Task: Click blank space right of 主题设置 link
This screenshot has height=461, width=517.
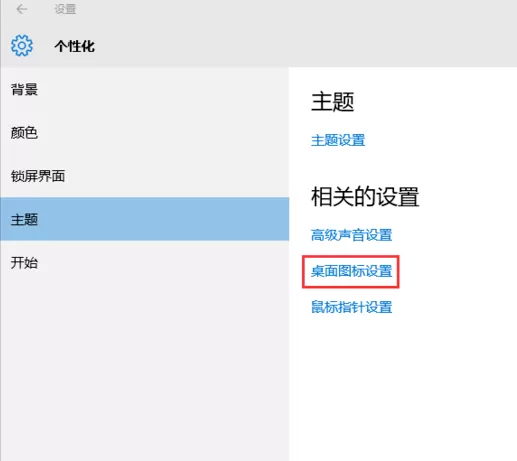Action: [x=440, y=140]
